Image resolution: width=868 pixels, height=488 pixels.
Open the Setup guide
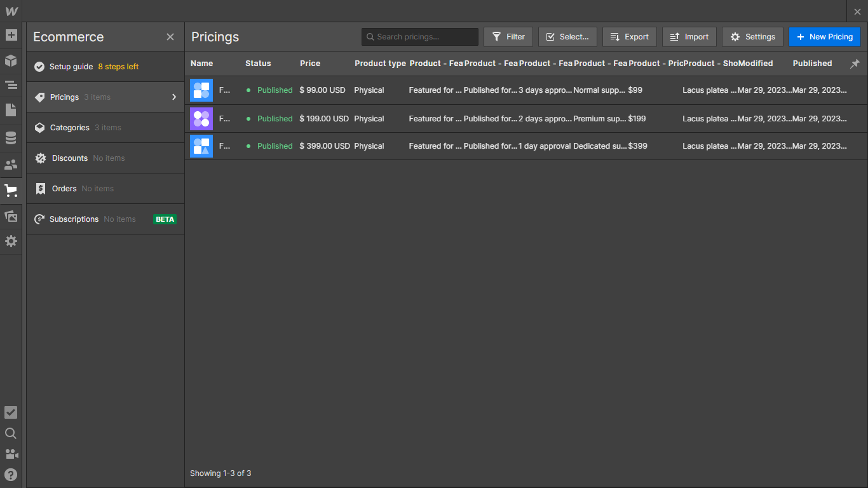click(105, 67)
